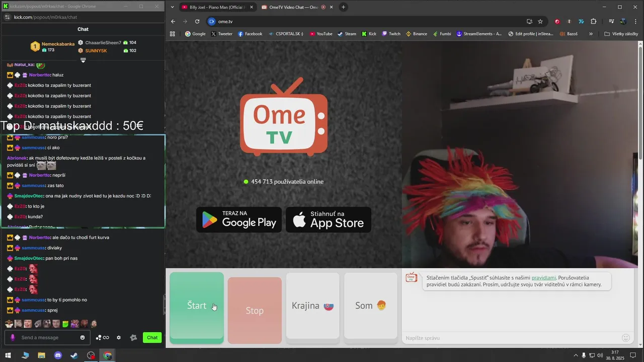Open the Chrome profile avatar
Screen dimensions: 644x362
(623, 22)
